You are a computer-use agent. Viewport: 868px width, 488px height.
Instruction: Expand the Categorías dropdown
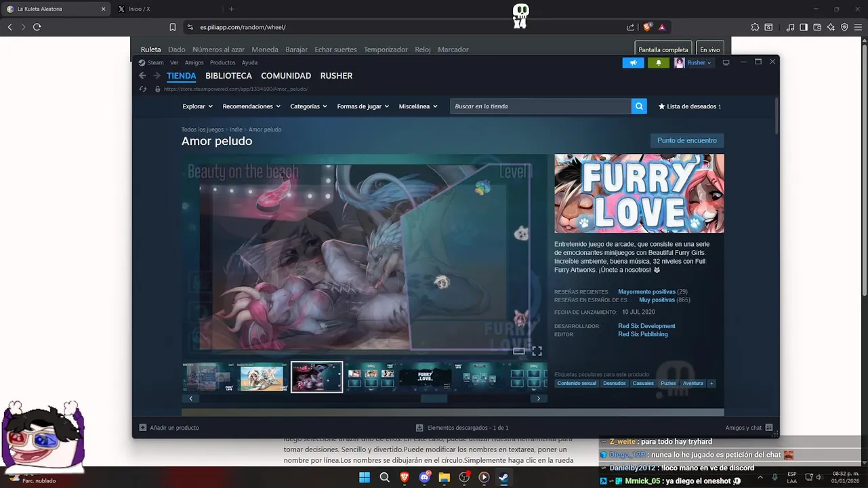click(308, 106)
